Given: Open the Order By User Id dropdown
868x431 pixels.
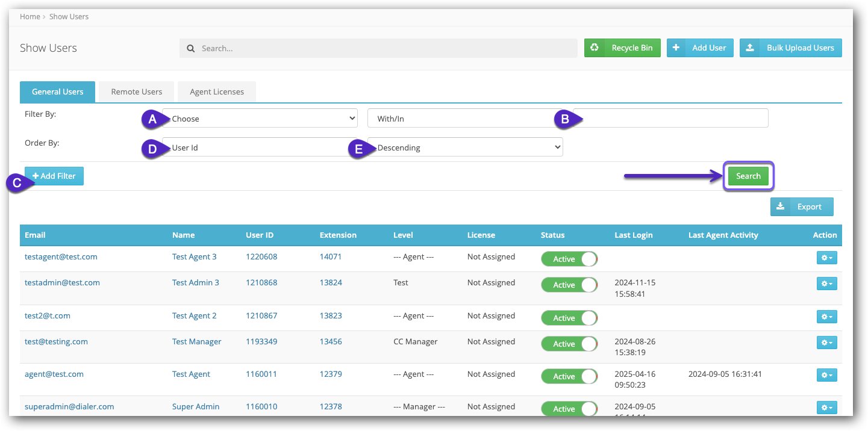Looking at the screenshot, I should (259, 147).
